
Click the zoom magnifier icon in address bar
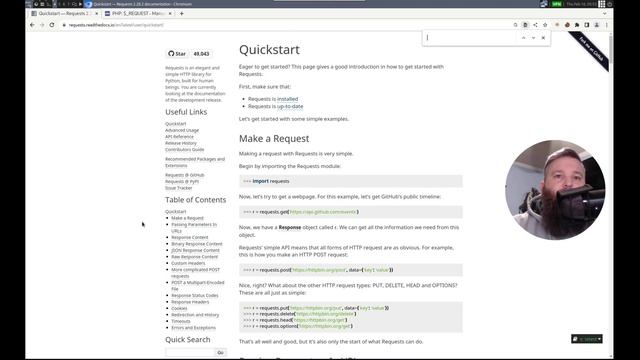516,25
